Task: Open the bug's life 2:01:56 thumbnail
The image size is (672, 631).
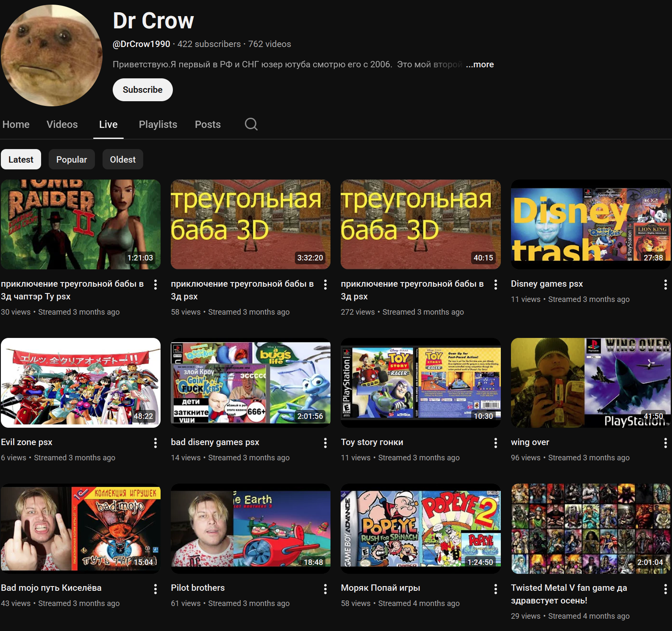Action: [x=250, y=383]
